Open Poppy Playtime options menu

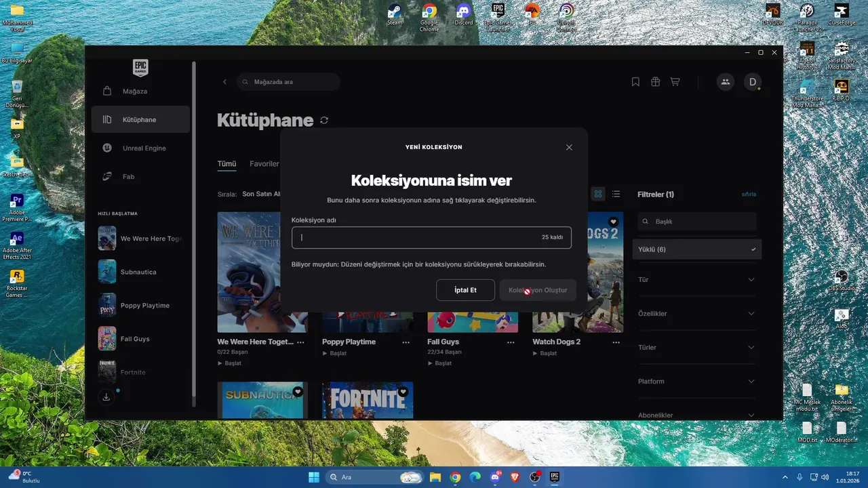406,342
